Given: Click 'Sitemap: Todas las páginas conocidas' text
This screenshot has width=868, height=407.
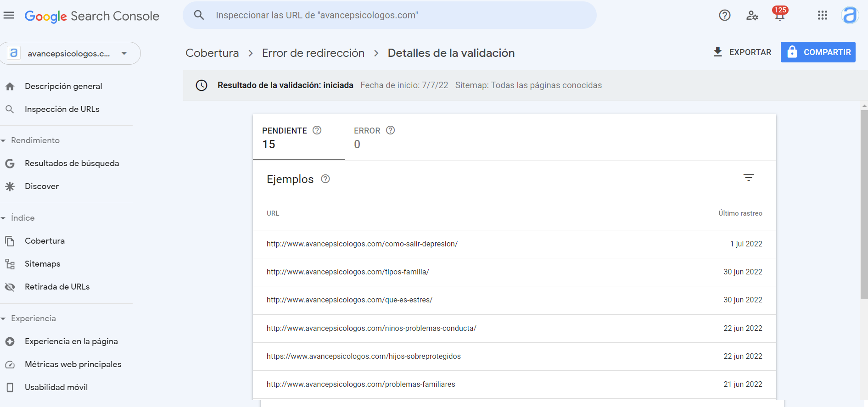Looking at the screenshot, I should 528,85.
